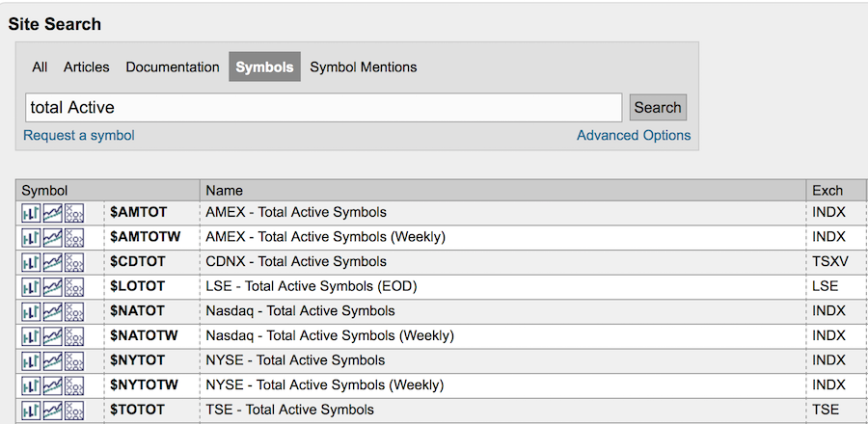Open the Symbol Mentions tab
The image size is (868, 424).
pos(364,67)
